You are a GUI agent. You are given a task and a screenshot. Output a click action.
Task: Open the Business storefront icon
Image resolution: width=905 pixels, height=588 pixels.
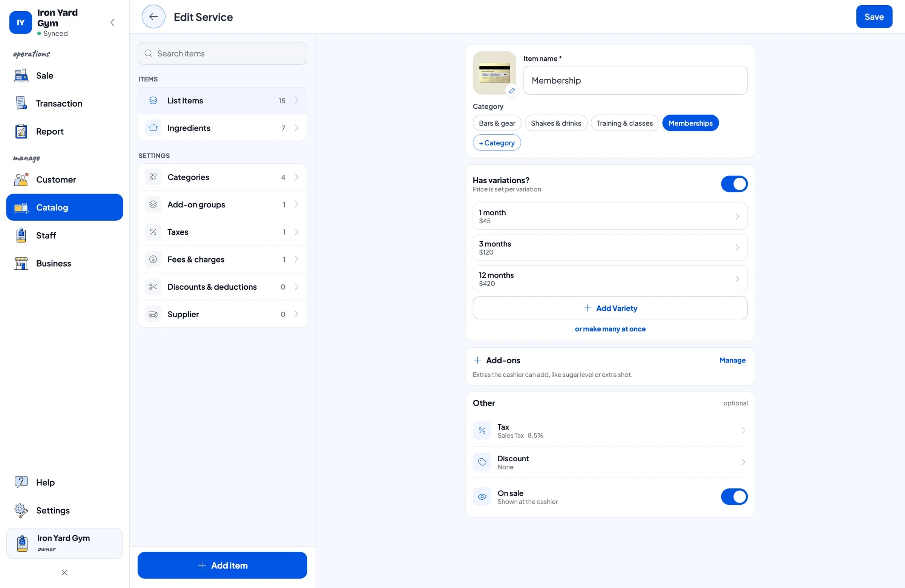tap(21, 263)
